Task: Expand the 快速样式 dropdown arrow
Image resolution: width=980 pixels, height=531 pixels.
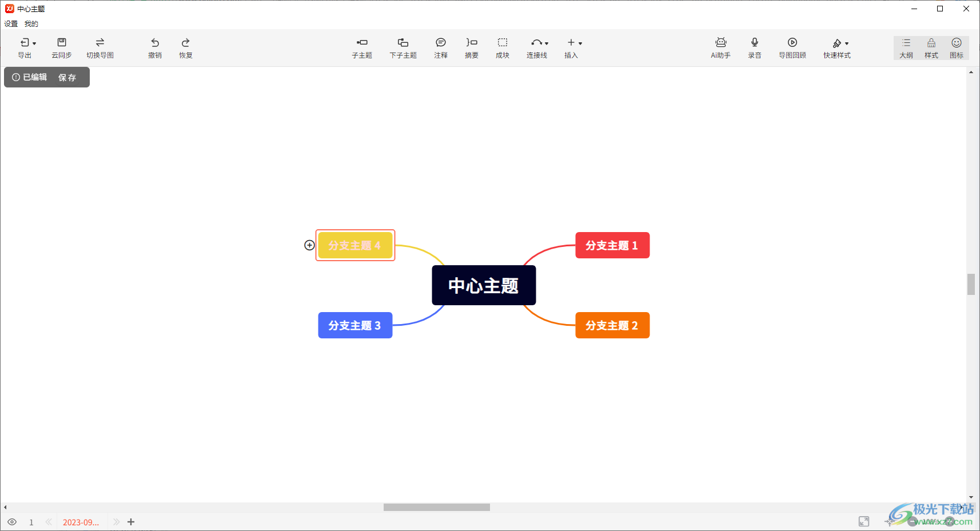Action: (x=847, y=43)
